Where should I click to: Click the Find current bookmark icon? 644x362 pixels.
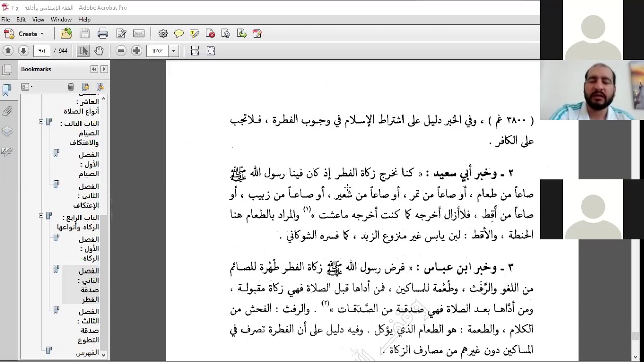coord(100,87)
